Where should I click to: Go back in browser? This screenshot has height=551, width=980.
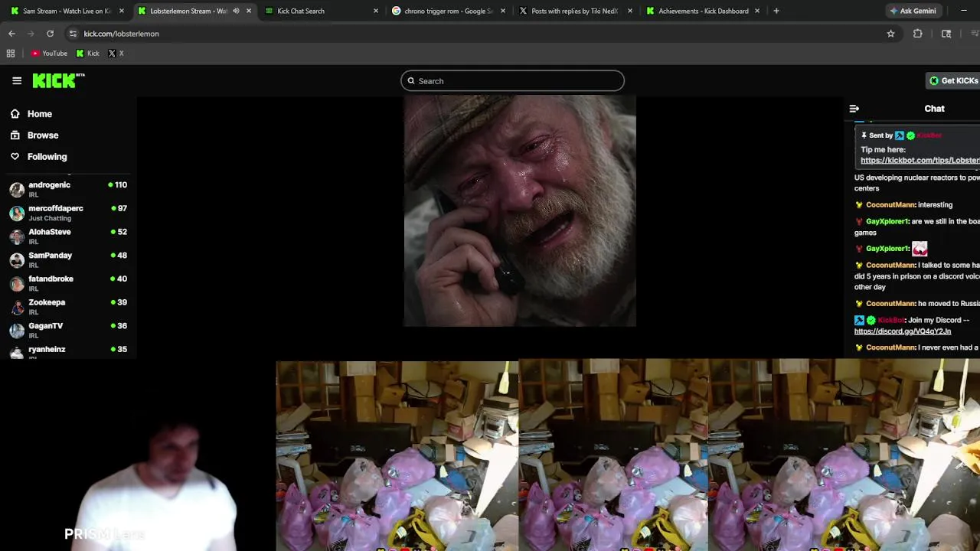pyautogui.click(x=11, y=34)
